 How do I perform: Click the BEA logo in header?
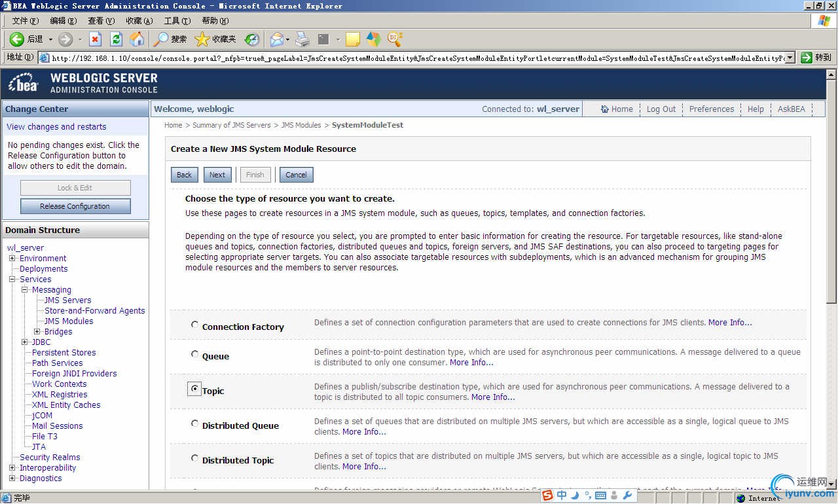click(x=24, y=84)
